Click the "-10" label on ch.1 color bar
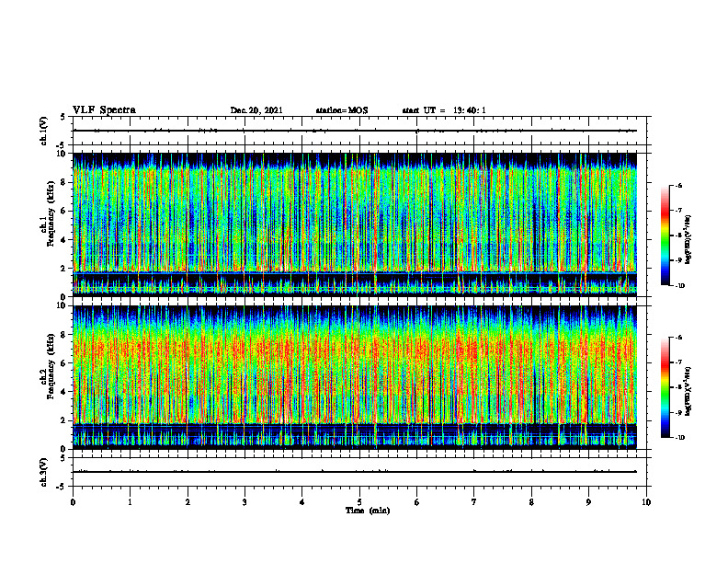Viewport: 728px width, 563px height. (x=679, y=286)
